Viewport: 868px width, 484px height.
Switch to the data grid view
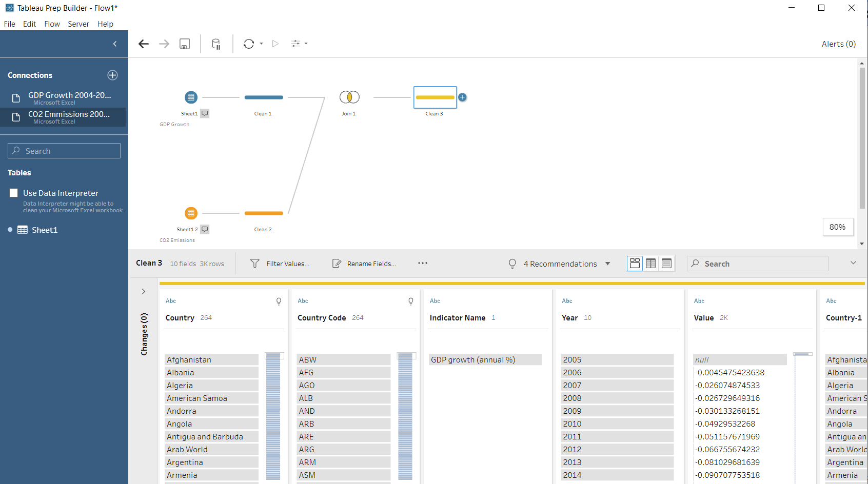click(650, 264)
